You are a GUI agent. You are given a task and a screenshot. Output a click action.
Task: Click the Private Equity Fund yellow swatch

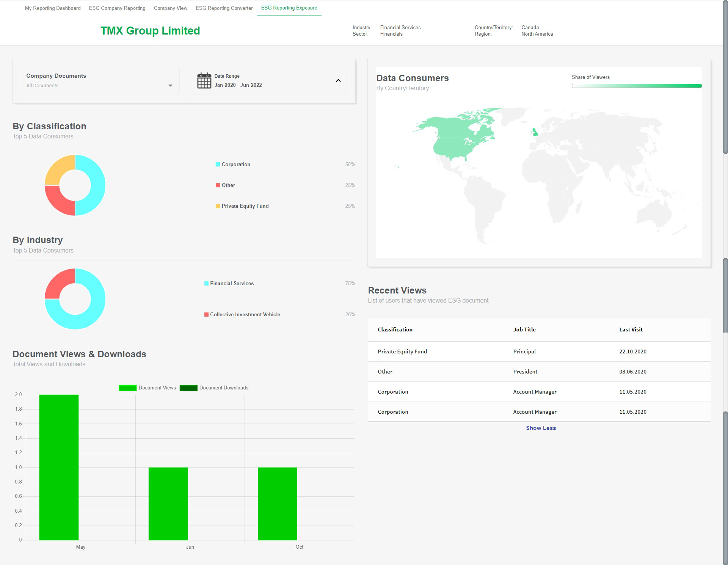point(218,206)
